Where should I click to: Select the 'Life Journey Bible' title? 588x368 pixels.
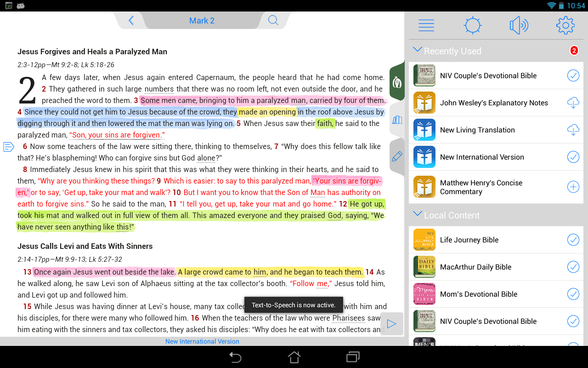click(469, 240)
